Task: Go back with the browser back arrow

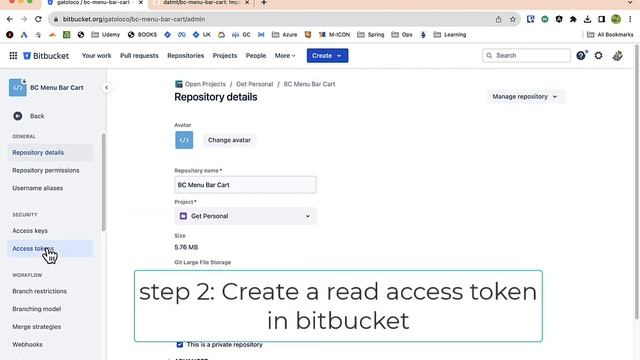Action: 10,19
